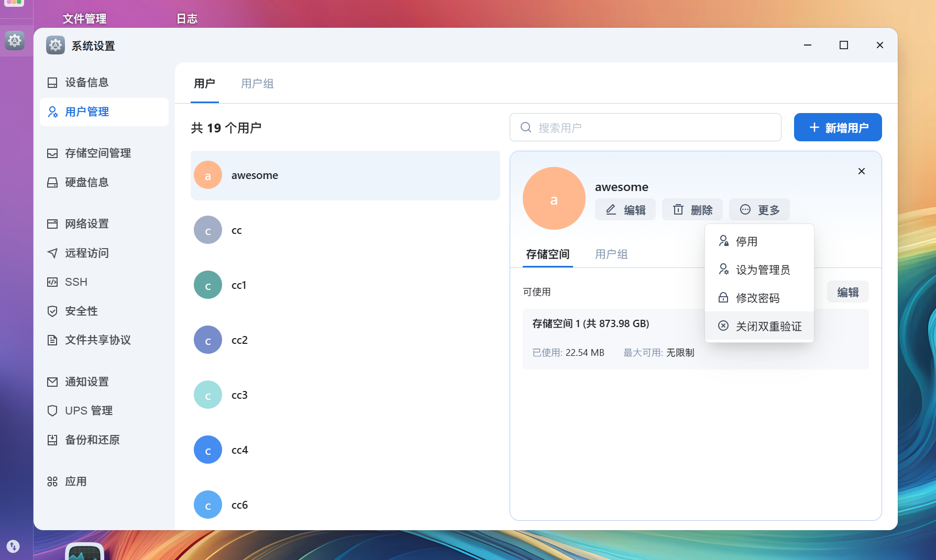
Task: Open the SSH settings page
Action: [76, 282]
